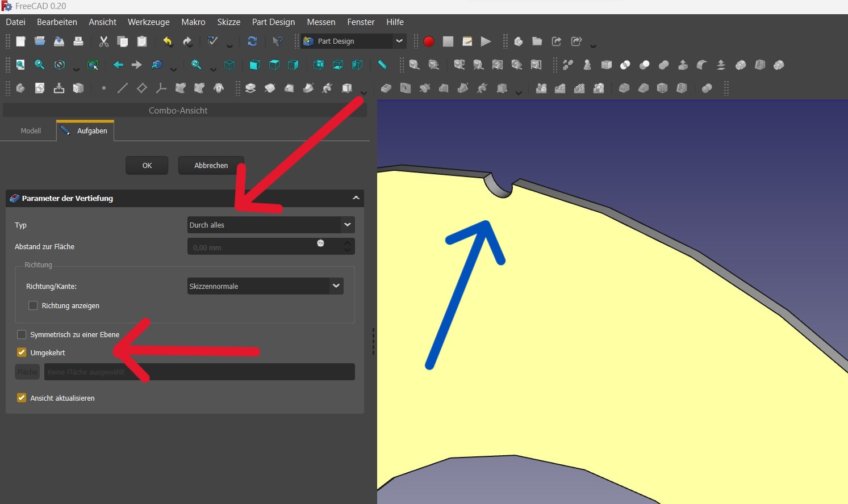Viewport: 848px width, 504px height.
Task: Disable Ansicht aktualisieren checkbox
Action: (22, 398)
